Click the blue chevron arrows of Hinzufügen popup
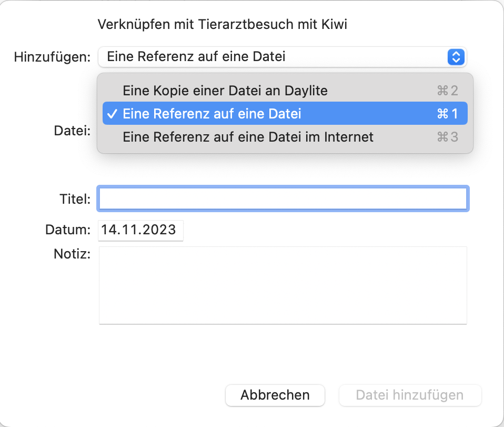Screen dimensions: 504x427 455,57
